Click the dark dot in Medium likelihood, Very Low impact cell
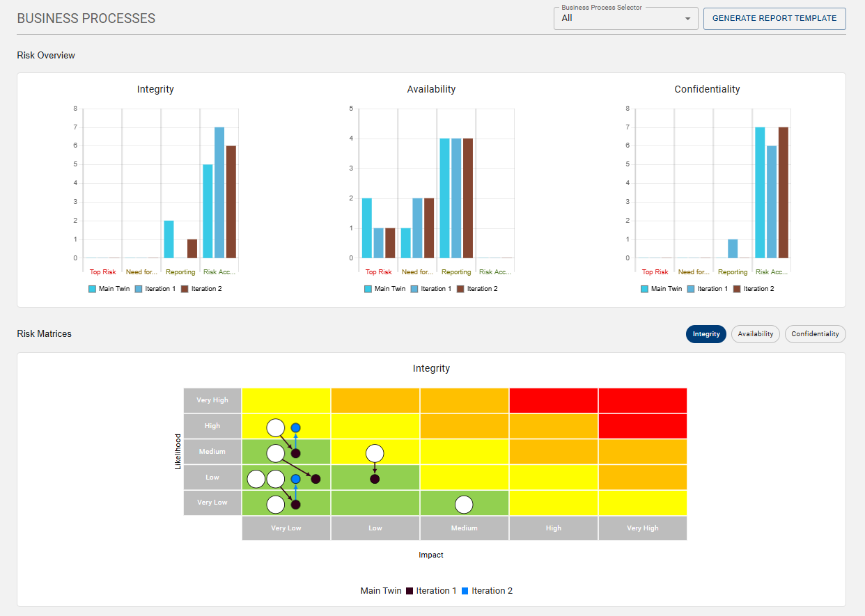This screenshot has width=865, height=616. pos(295,453)
